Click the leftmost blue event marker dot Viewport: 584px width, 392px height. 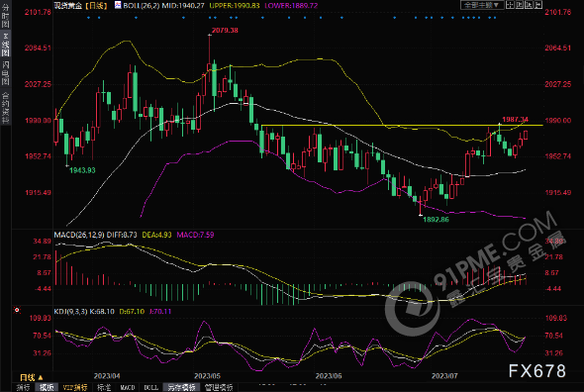click(x=88, y=18)
